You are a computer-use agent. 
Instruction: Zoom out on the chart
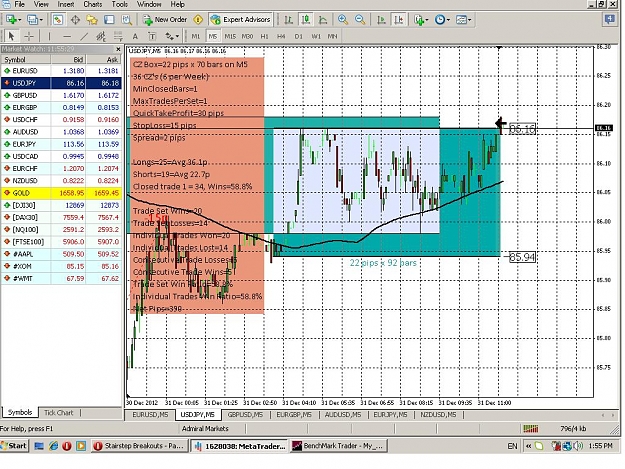(360, 20)
